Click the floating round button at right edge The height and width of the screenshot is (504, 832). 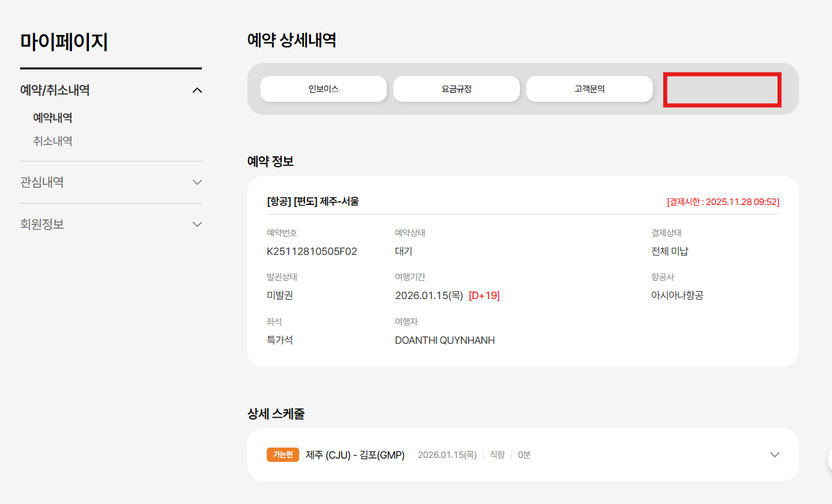(829, 459)
